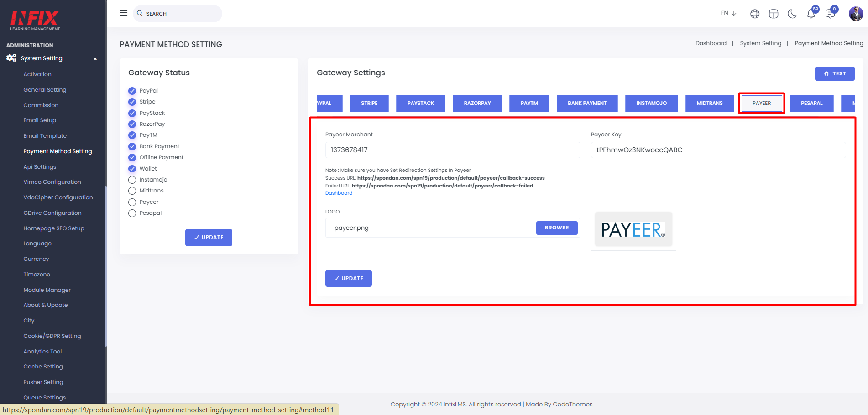The height and width of the screenshot is (415, 868).
Task: Click the Payeer Marchant input field
Action: pyautogui.click(x=453, y=150)
